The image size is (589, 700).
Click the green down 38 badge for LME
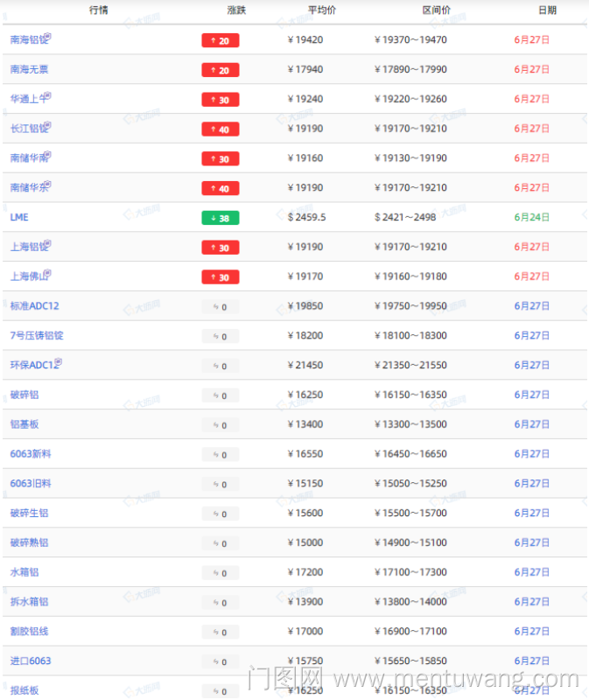point(221,218)
